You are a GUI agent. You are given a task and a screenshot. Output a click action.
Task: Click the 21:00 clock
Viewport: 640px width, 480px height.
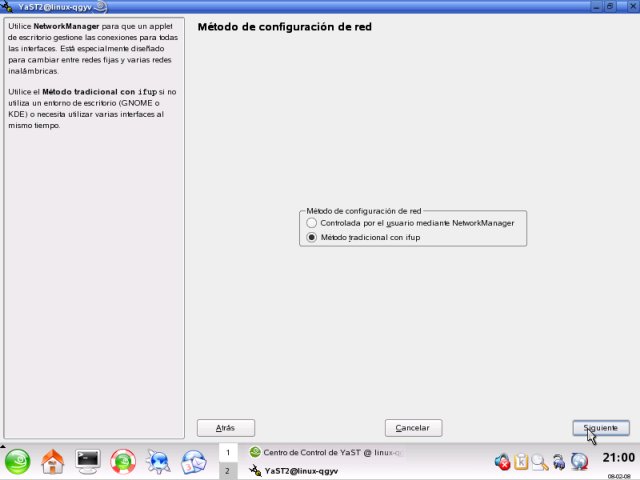(618, 458)
